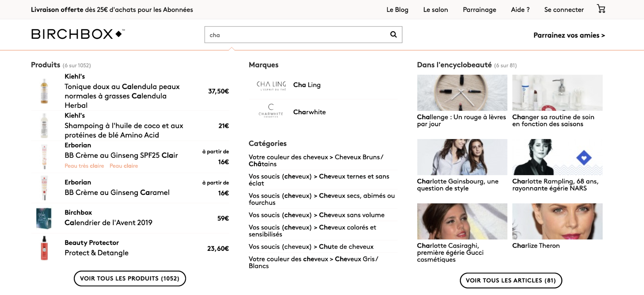Image resolution: width=644 pixels, height=295 pixels.
Task: Select the 'Peau claire' shade tag
Action: pyautogui.click(x=124, y=166)
